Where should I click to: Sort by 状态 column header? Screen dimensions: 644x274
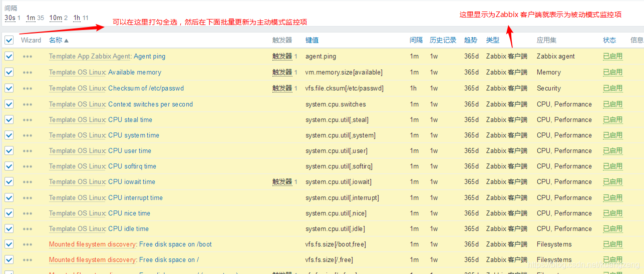click(x=609, y=40)
